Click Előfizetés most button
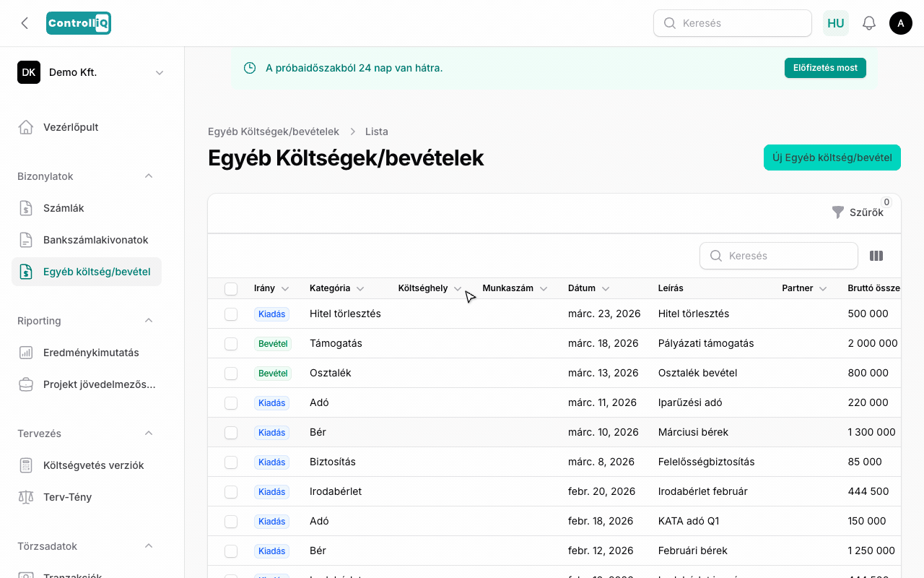Image resolution: width=924 pixels, height=578 pixels. coord(825,68)
